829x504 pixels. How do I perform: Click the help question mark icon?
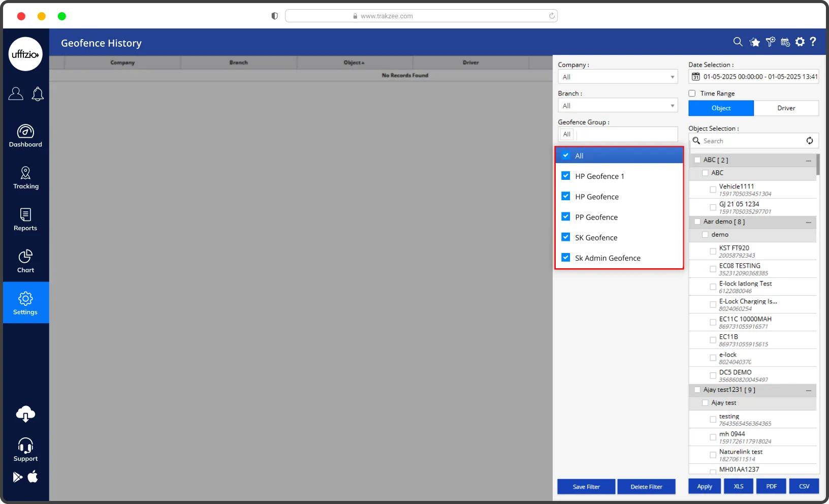point(813,42)
